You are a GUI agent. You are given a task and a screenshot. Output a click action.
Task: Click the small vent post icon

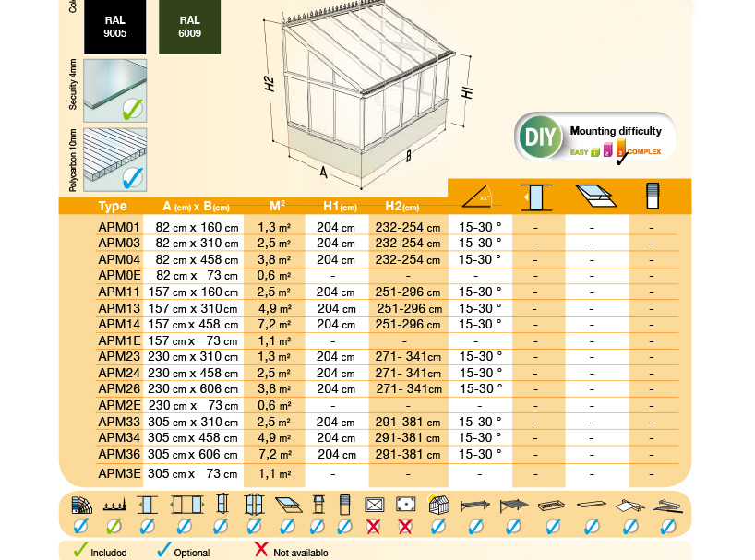(x=318, y=505)
